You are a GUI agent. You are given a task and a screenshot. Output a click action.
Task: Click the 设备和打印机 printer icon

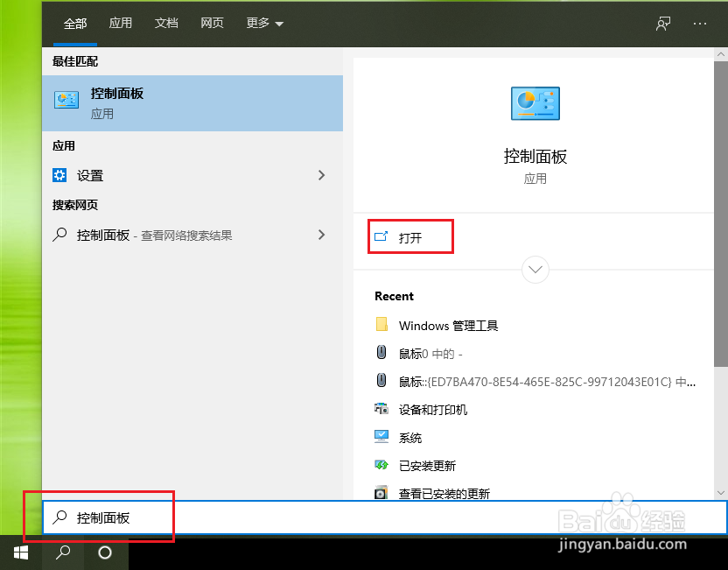coord(381,408)
